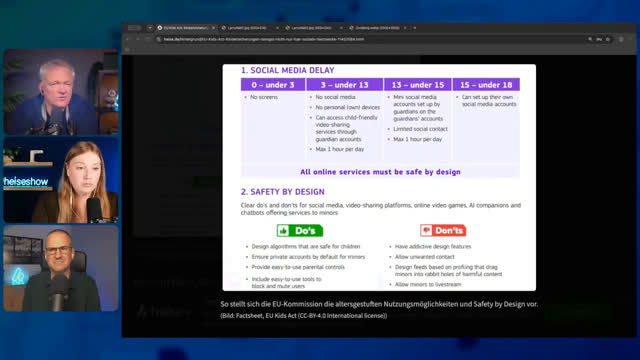Click the zoom magnifier icon in address bar

coord(590,39)
